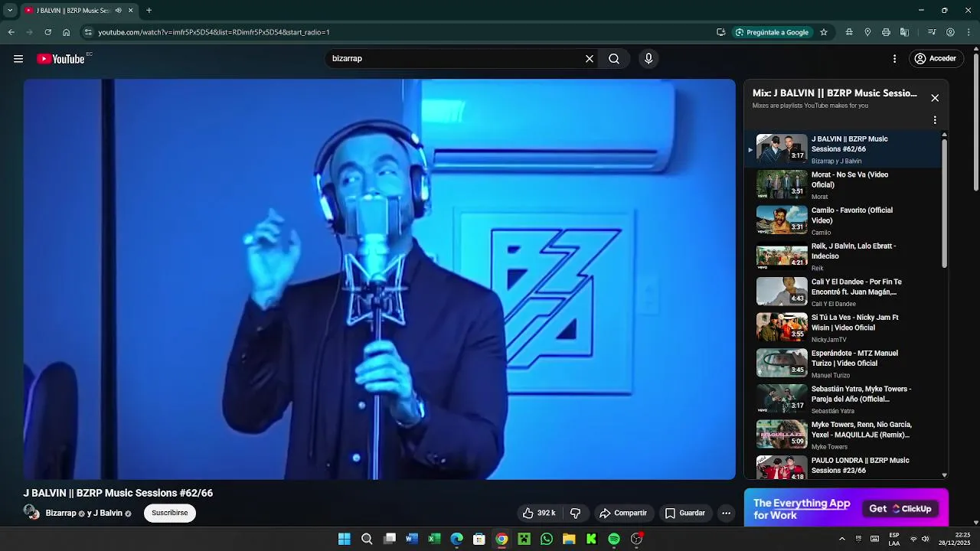Open YouTube settings three-dot menu
The height and width of the screenshot is (551, 980).
(894, 59)
